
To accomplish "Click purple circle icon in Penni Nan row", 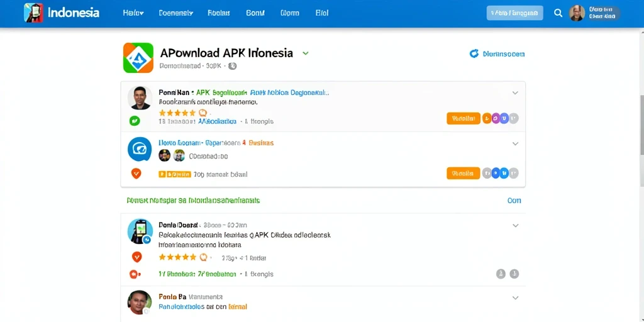I will point(496,119).
